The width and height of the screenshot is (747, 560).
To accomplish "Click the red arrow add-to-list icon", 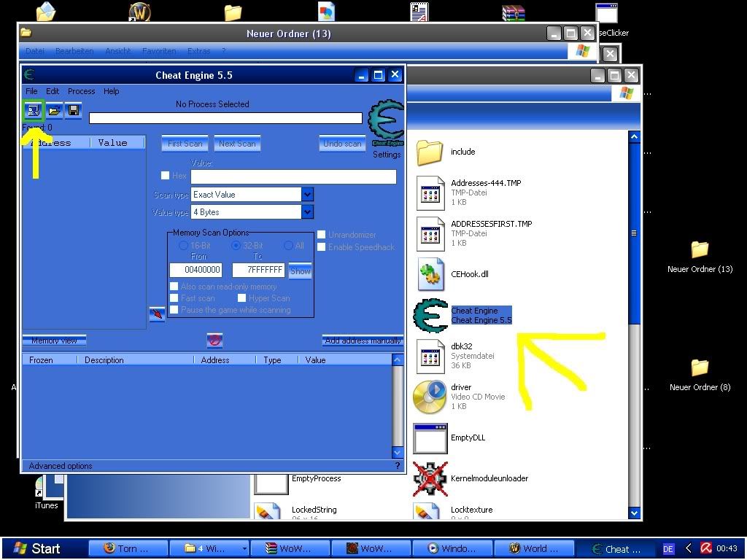I will (158, 314).
